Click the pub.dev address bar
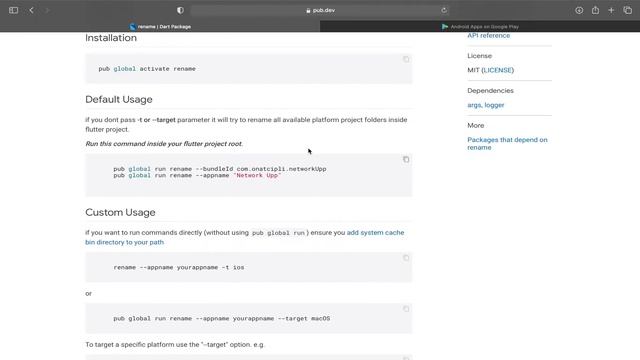The image size is (640, 360). click(320, 10)
